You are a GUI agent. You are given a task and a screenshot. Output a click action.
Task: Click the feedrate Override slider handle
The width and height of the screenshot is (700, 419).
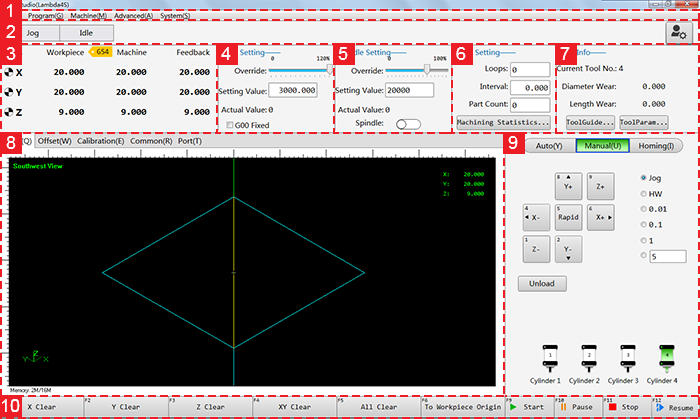[329, 69]
